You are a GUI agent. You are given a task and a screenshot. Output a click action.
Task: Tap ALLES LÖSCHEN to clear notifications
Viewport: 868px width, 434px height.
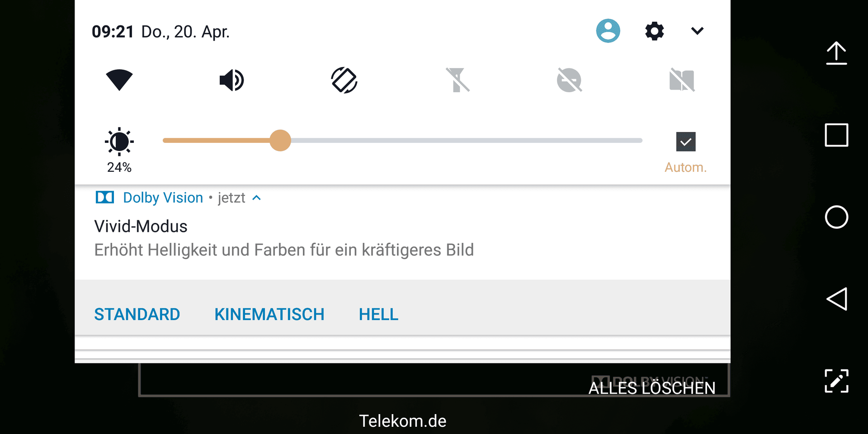[652, 388]
